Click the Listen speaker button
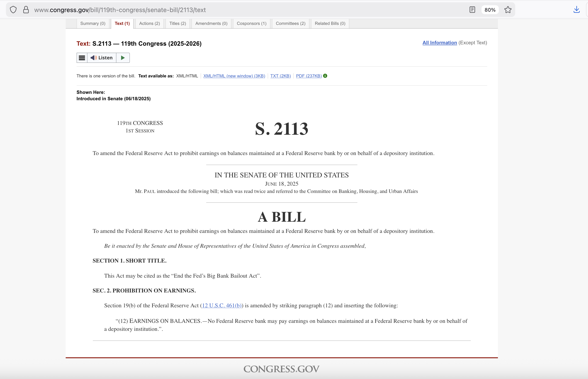Viewport: 588px width, 379px height. [101, 58]
